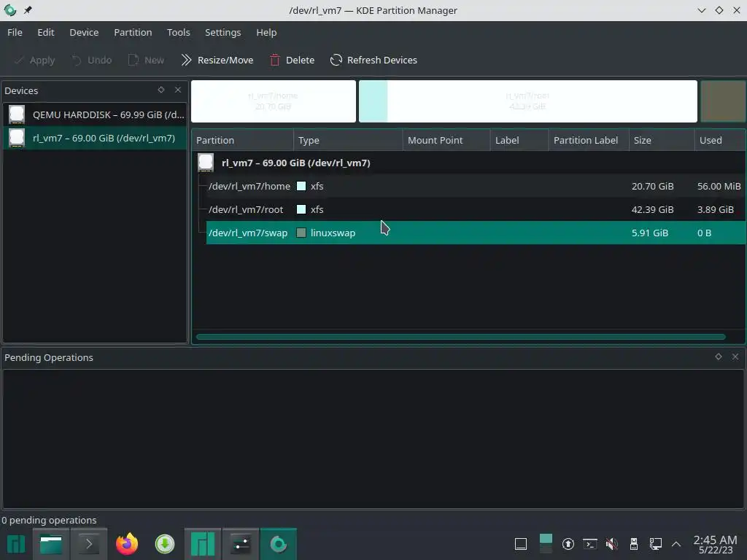The image size is (747, 560).
Task: Click the Apply toolbar icon
Action: 20,60
